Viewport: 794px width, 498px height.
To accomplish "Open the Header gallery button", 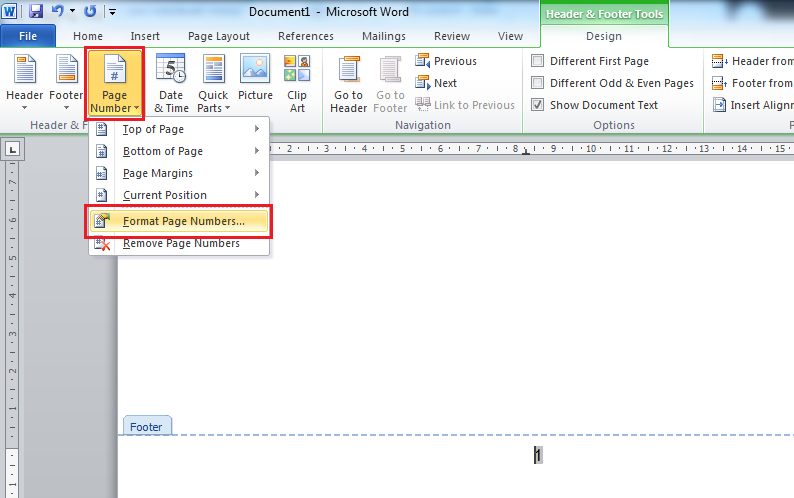I will click(x=24, y=83).
